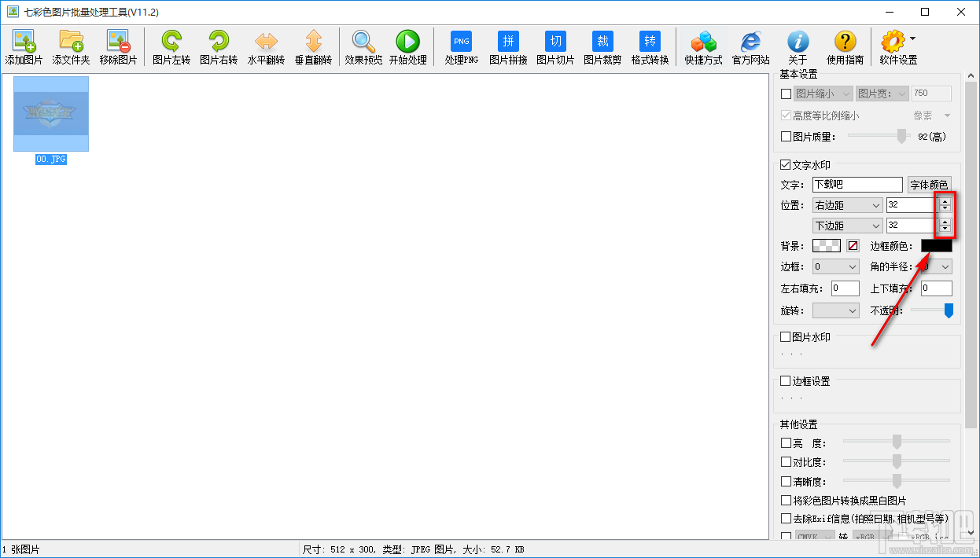Screen dimensions: 980x558
Task: Open the 图片切片 tool
Action: (555, 41)
